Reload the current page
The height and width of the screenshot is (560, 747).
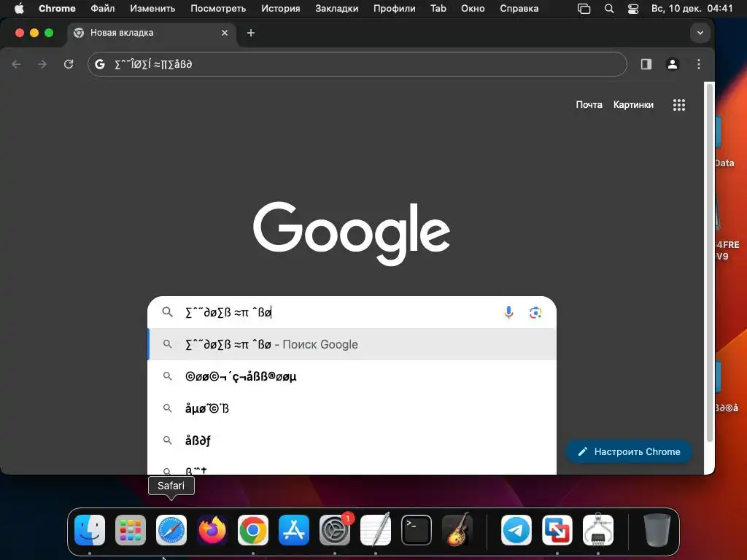pos(69,64)
